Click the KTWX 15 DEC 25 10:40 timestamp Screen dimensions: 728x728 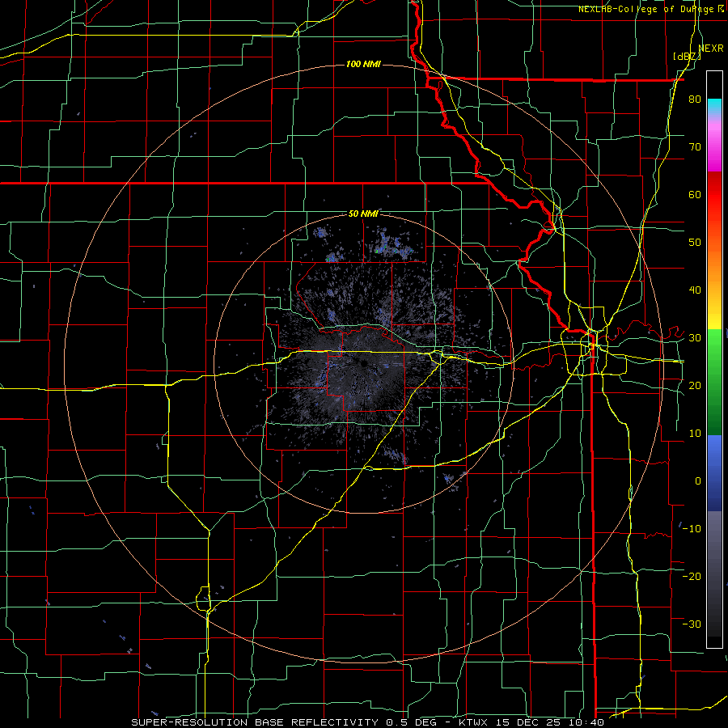tap(531, 722)
